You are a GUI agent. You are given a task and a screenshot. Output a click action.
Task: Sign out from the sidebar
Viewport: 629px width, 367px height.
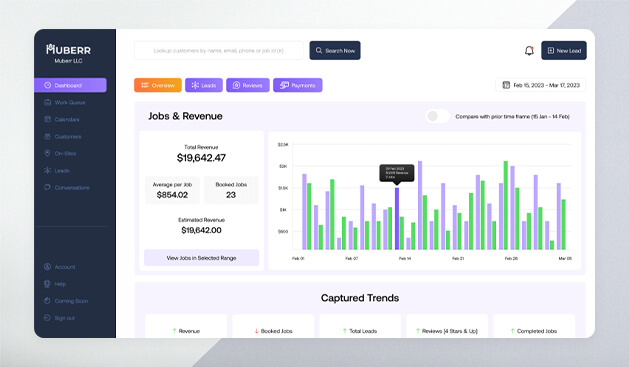pos(59,318)
